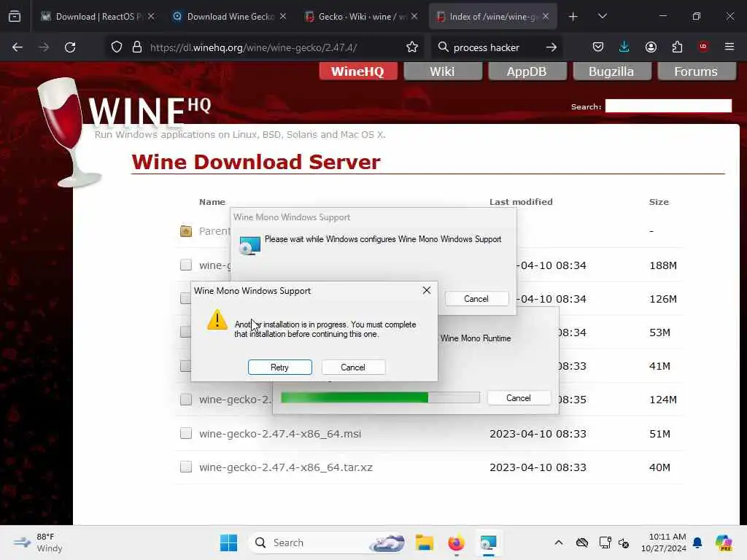This screenshot has width=747, height=560.
Task: Click the Firefox taskbar icon
Action: coord(456,542)
